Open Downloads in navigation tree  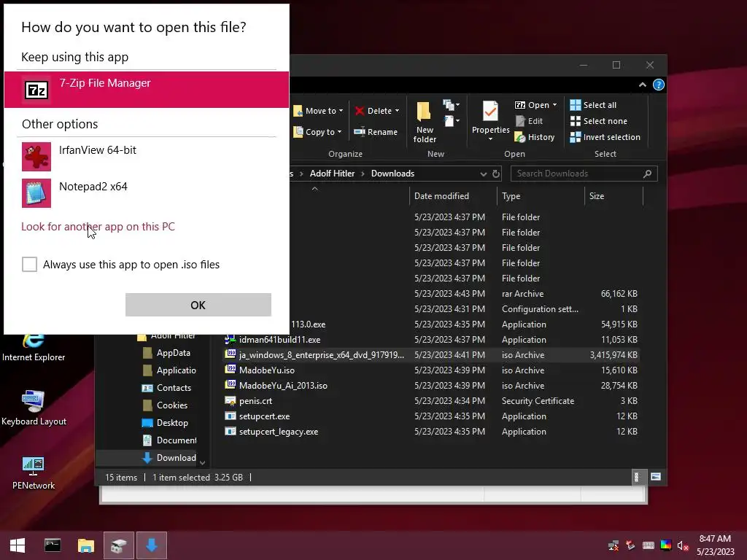coord(169,458)
